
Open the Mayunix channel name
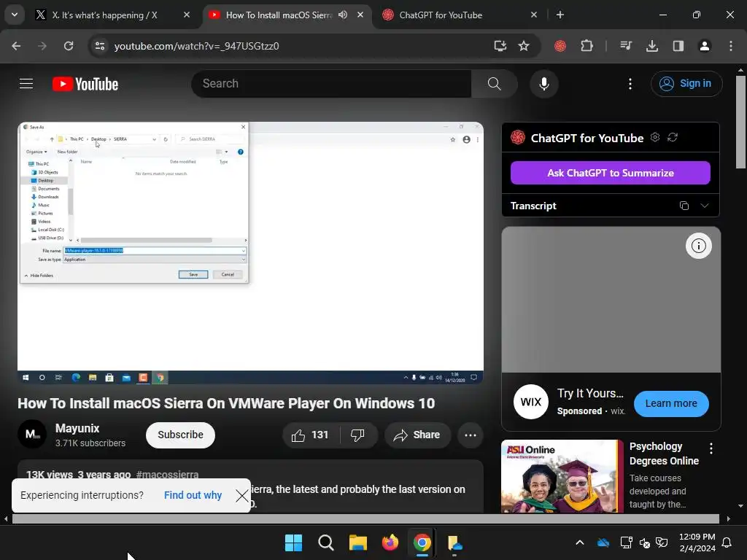(x=77, y=428)
